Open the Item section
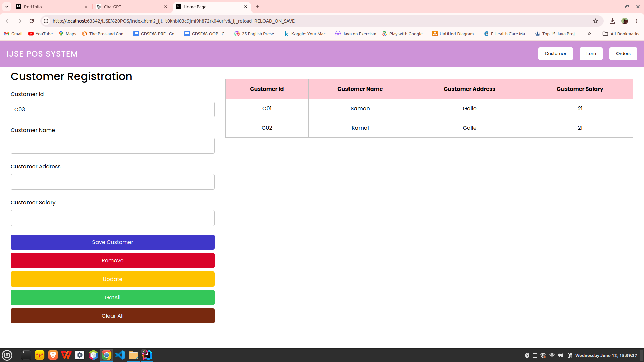This screenshot has height=362, width=644. pos(591,54)
